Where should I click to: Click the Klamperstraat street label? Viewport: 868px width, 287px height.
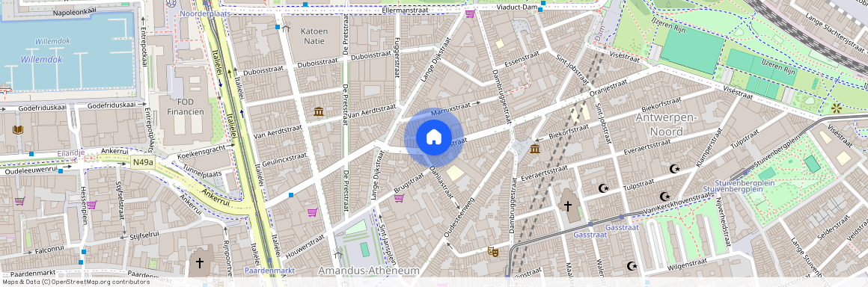click(x=709, y=147)
